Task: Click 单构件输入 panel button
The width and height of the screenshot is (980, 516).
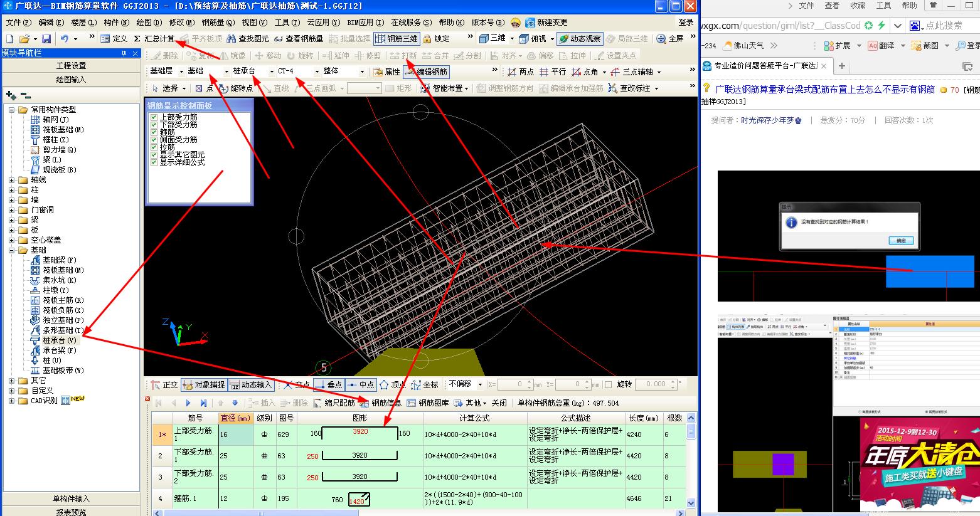Action: pyautogui.click(x=72, y=499)
